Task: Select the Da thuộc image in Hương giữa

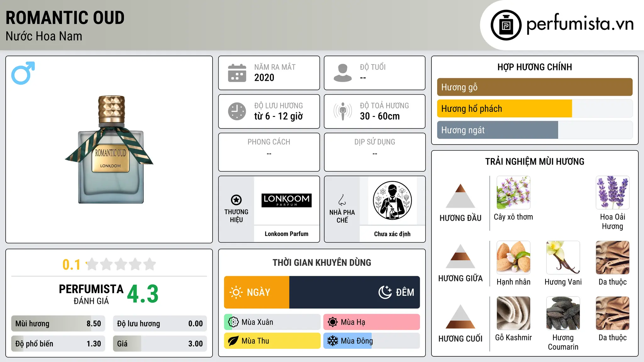Action: [x=613, y=258]
